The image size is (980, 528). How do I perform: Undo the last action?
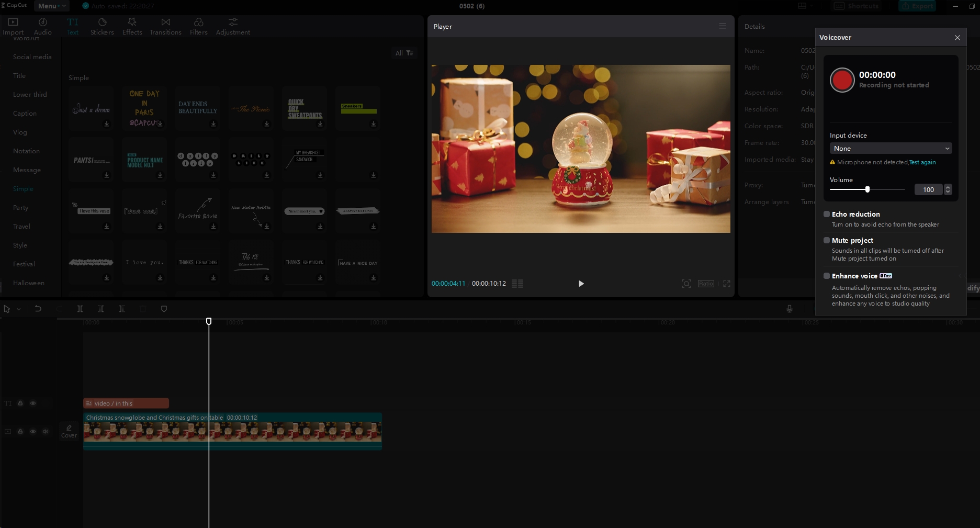pyautogui.click(x=38, y=309)
